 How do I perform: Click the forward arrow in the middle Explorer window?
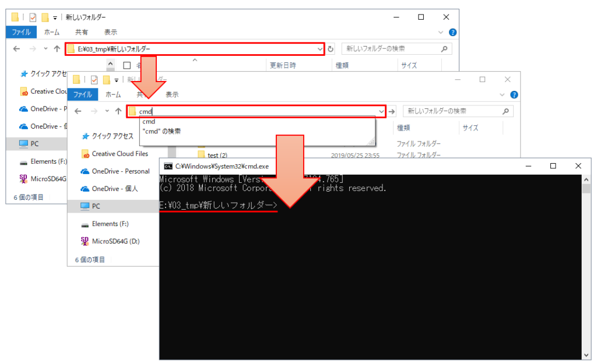click(x=94, y=111)
